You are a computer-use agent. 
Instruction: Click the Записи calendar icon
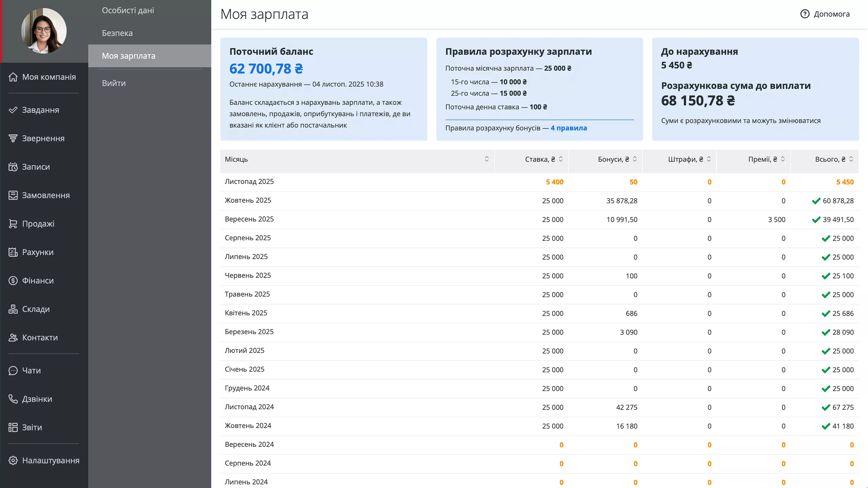[13, 167]
